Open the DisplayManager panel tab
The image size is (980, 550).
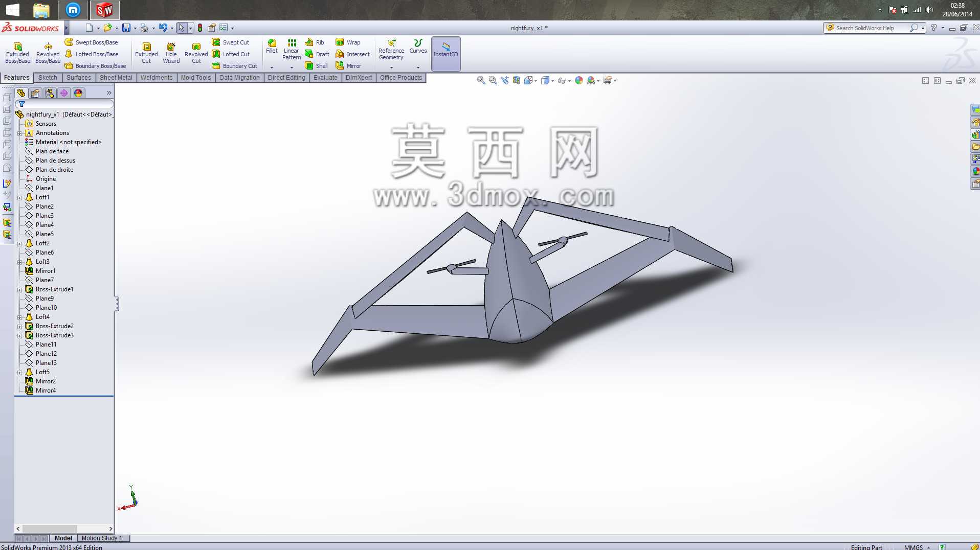click(x=78, y=93)
